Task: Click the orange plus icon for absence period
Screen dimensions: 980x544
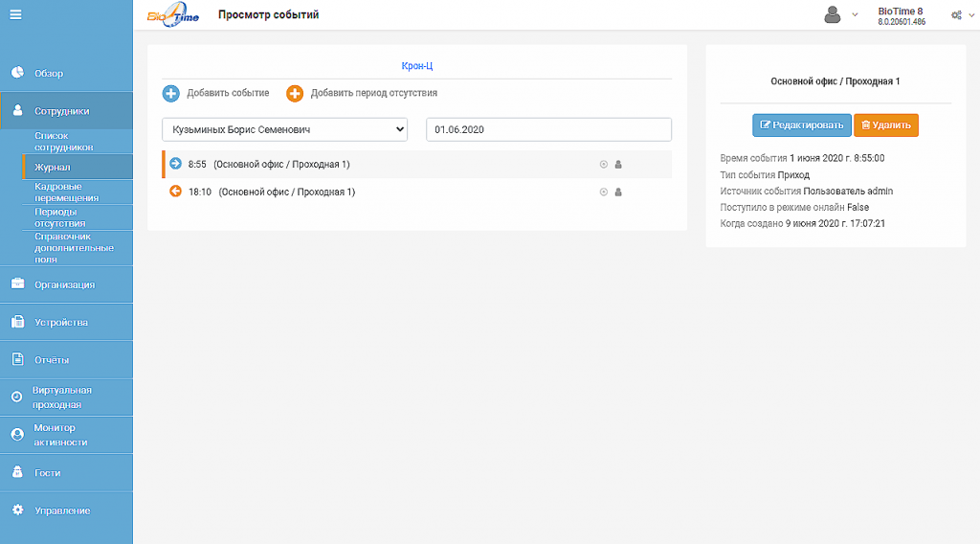Action: pos(295,93)
